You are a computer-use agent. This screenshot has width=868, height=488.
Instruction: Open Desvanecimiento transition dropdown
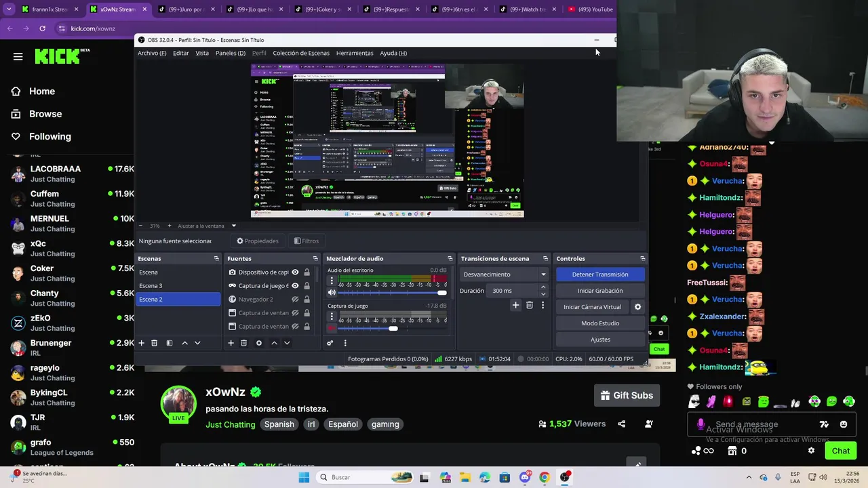pyautogui.click(x=504, y=274)
